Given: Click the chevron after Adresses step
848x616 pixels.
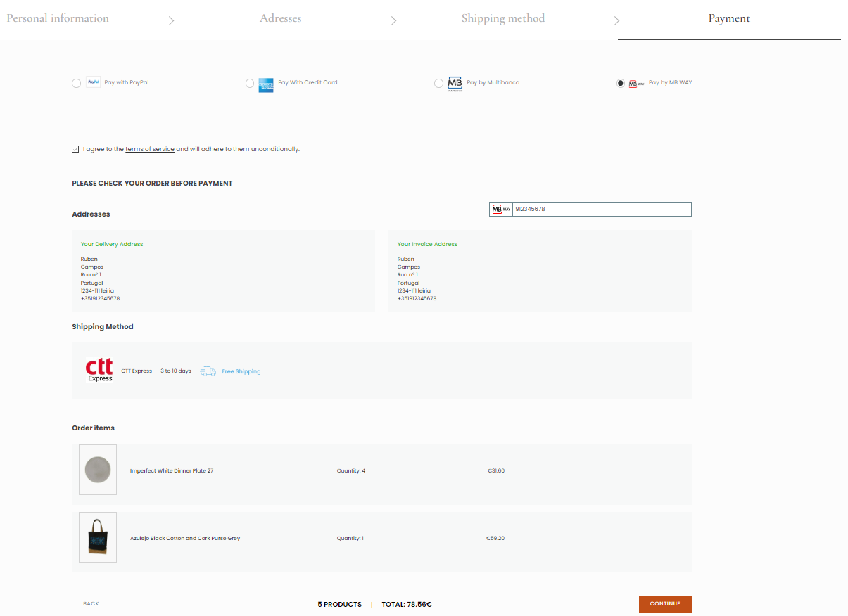Looking at the screenshot, I should [393, 20].
